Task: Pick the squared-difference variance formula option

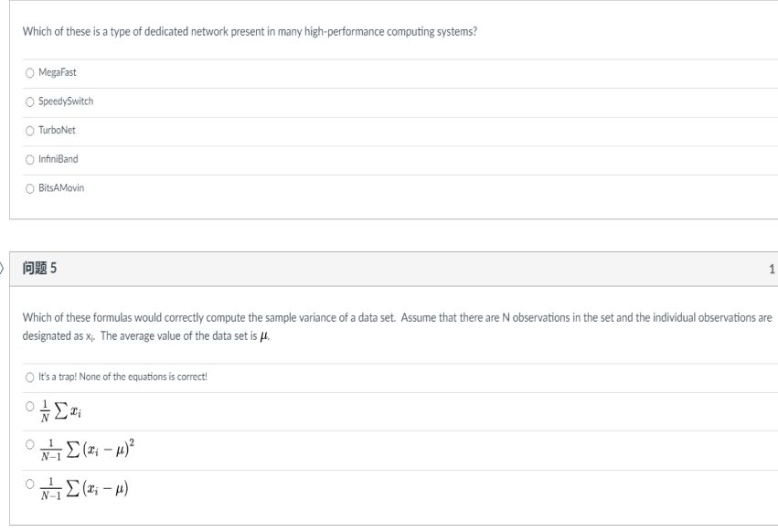Action: pyautogui.click(x=32, y=448)
